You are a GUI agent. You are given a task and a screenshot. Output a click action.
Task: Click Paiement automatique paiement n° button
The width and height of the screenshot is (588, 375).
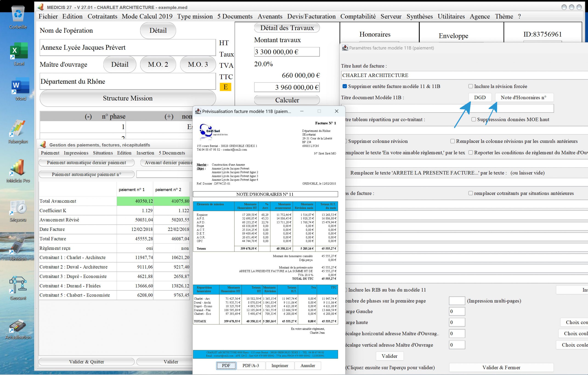[x=86, y=174]
